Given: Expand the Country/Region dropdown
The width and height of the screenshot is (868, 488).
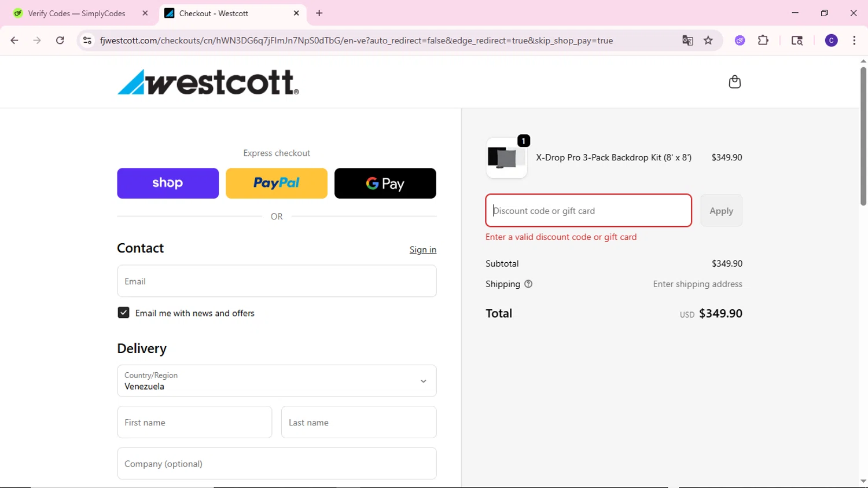Looking at the screenshot, I should [277, 381].
